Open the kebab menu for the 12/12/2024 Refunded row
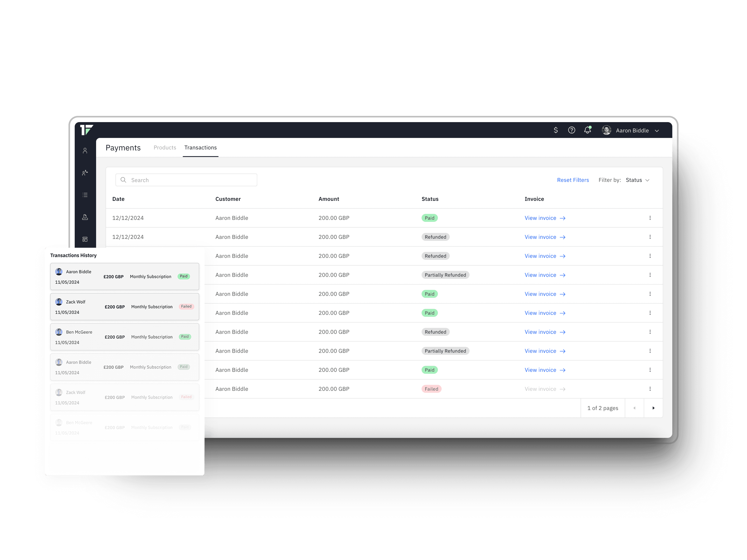This screenshot has width=747, height=560. coord(650,237)
